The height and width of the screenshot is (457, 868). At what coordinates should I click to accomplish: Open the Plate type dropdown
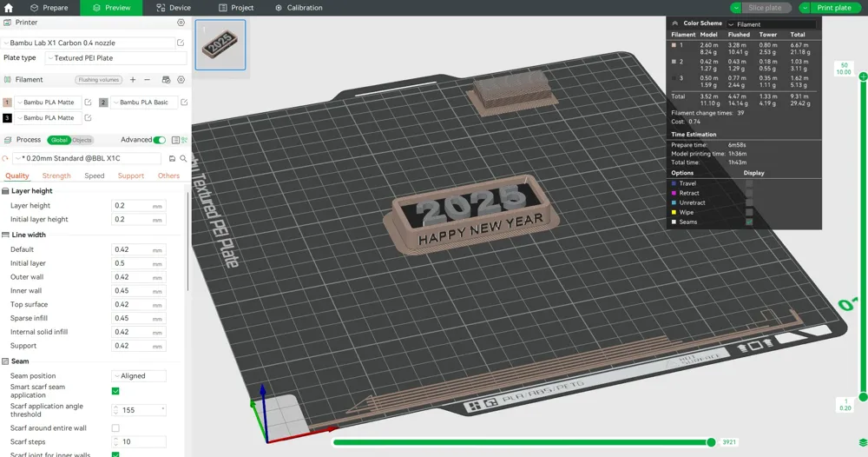click(x=115, y=58)
